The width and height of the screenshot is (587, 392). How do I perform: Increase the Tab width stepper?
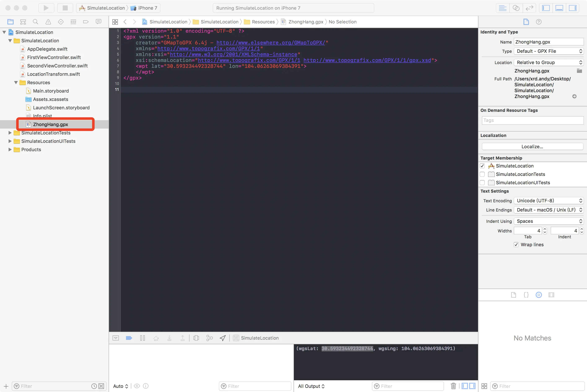click(545, 229)
